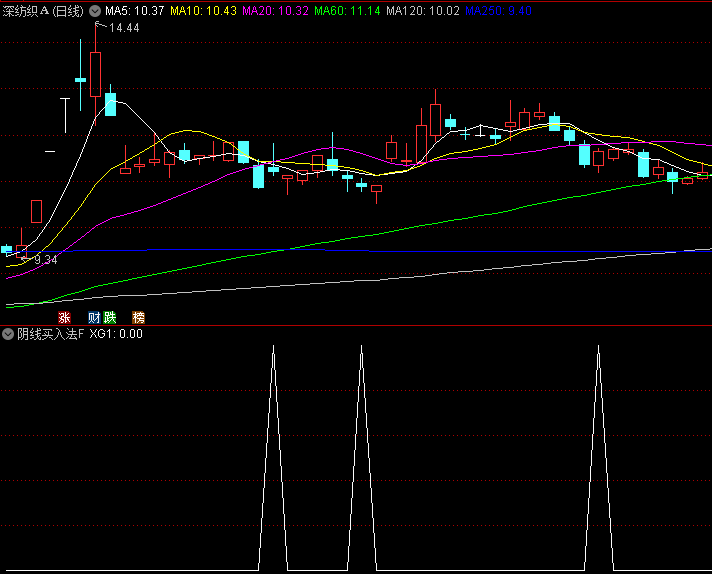Click the red 涨 marker icon

click(64, 317)
